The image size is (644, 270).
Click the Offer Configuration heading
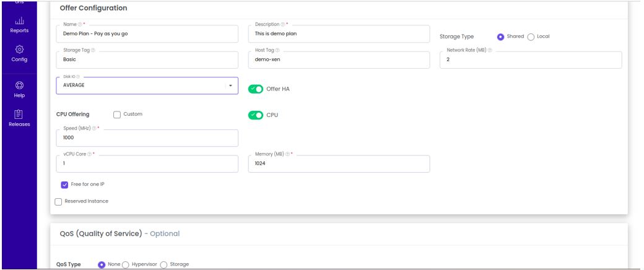(x=94, y=8)
